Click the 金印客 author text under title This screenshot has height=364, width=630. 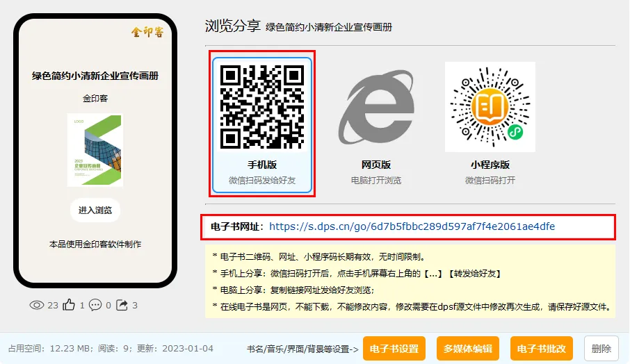(95, 99)
